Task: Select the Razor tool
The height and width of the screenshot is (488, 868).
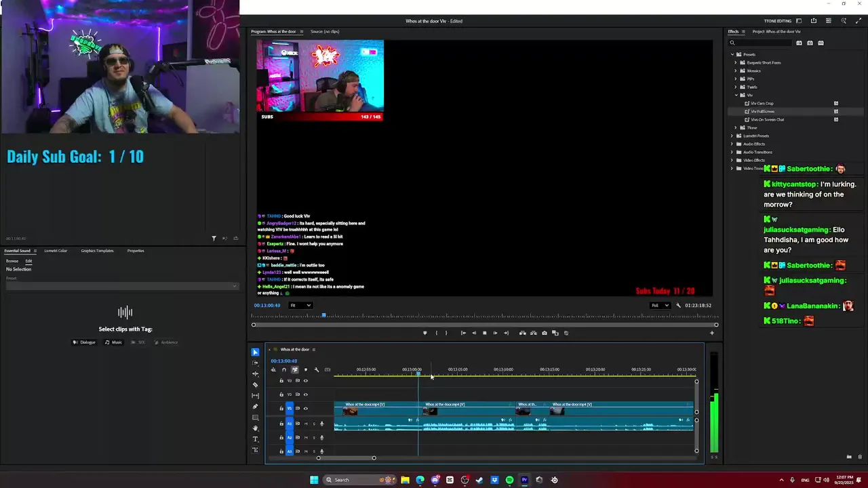Action: pos(255,384)
